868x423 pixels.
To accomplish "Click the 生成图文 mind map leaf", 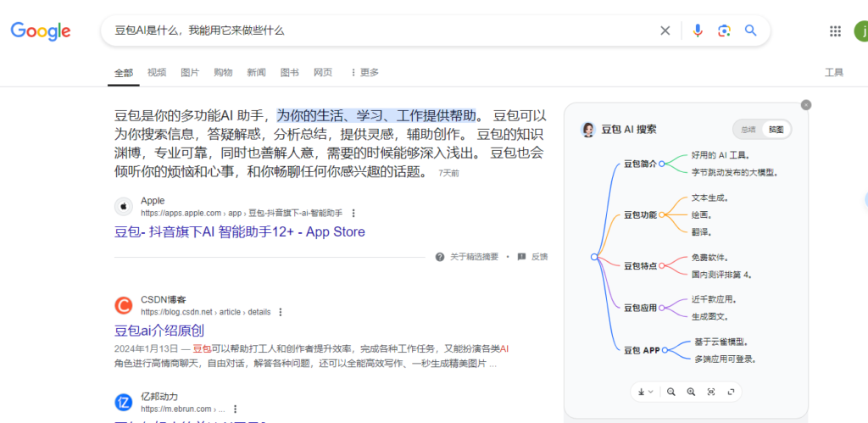I will [709, 317].
